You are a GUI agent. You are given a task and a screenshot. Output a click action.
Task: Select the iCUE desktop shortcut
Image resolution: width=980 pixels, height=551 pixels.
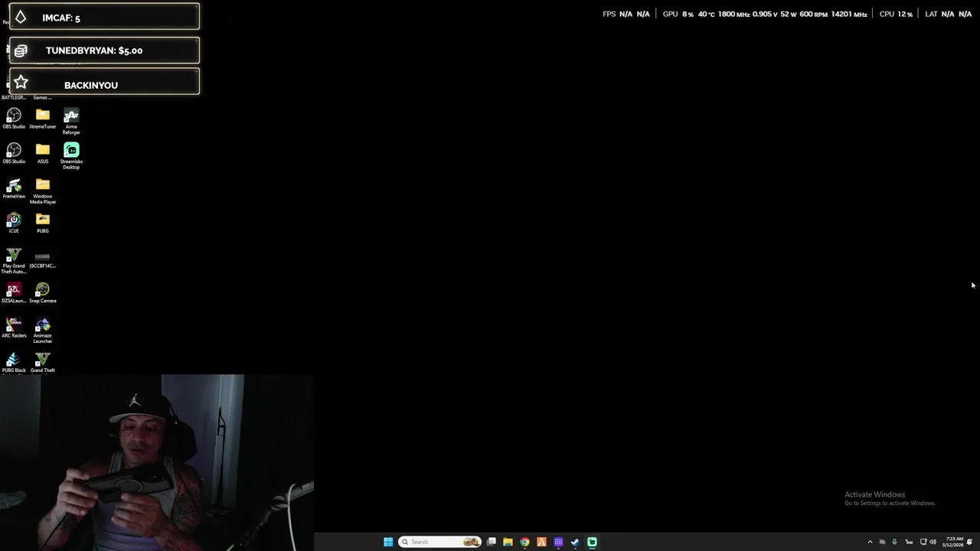coord(14,223)
